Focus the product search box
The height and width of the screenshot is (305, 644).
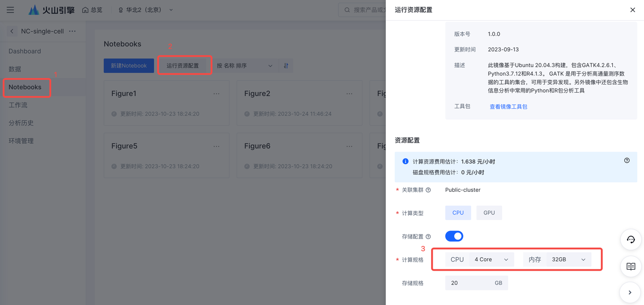click(362, 10)
